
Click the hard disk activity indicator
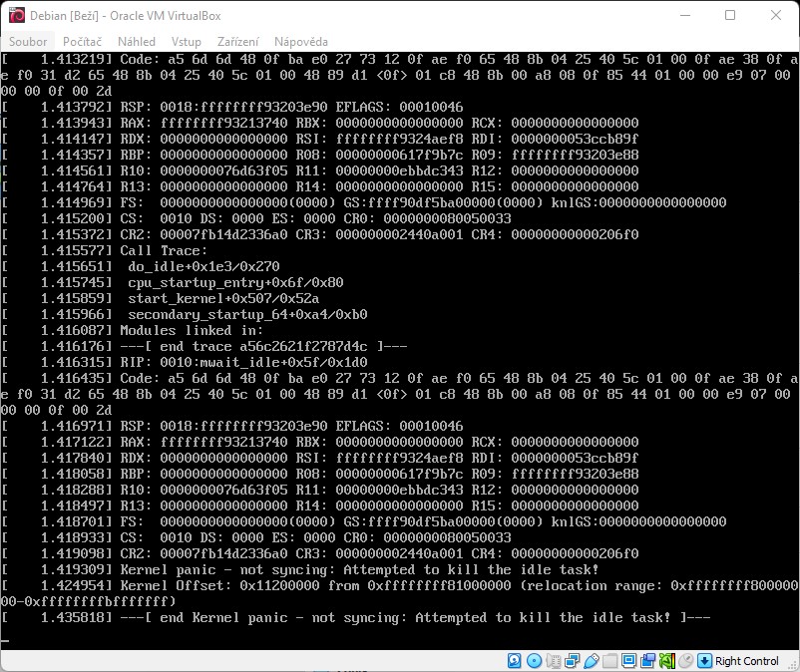[515, 661]
